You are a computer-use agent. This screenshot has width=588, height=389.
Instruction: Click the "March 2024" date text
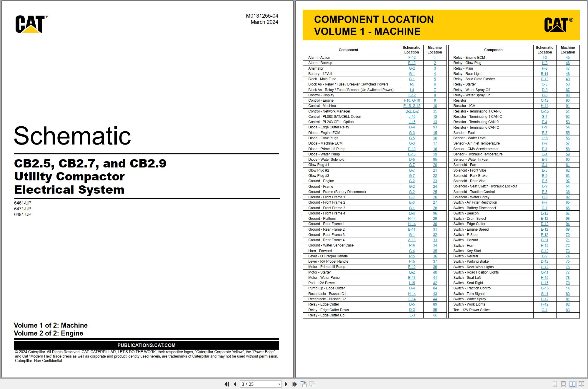(x=264, y=22)
